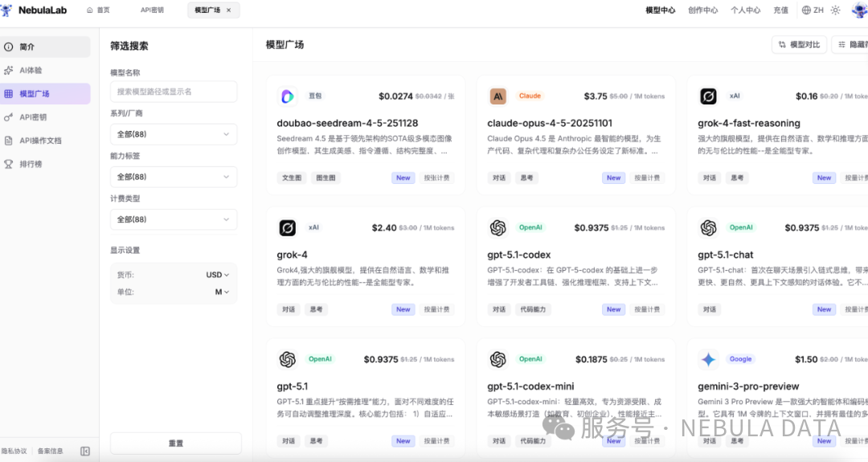
Task: Click 思考 tag on claude-opus card
Action: (x=526, y=178)
